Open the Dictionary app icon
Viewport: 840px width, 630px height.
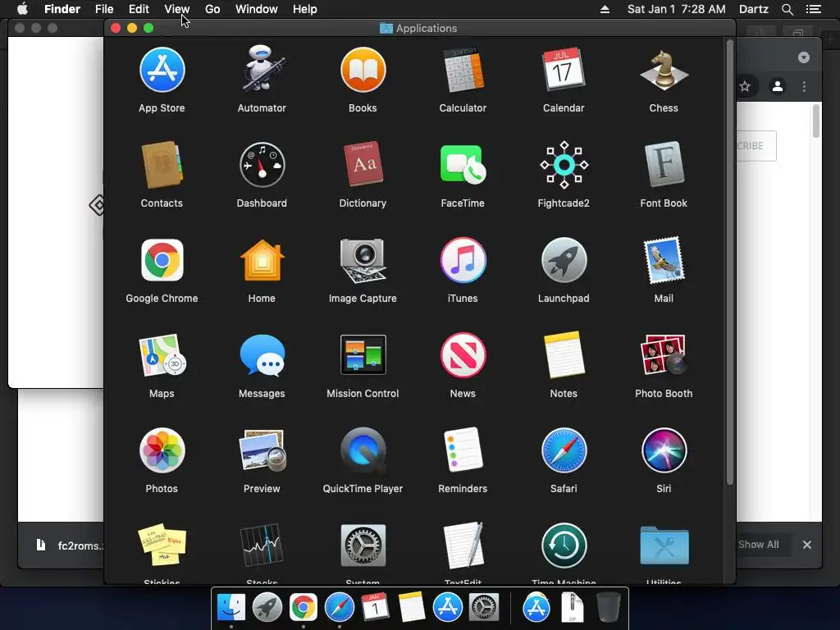(363, 164)
